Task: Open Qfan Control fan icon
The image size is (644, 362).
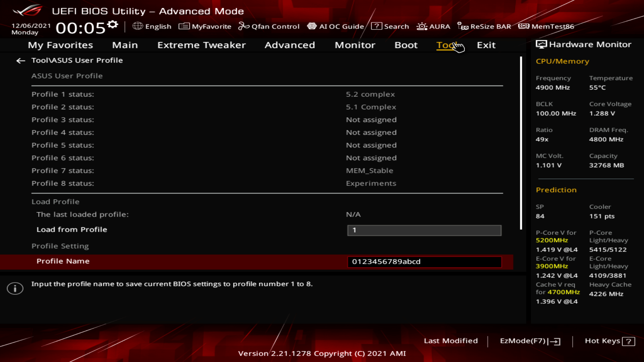Action: point(244,26)
